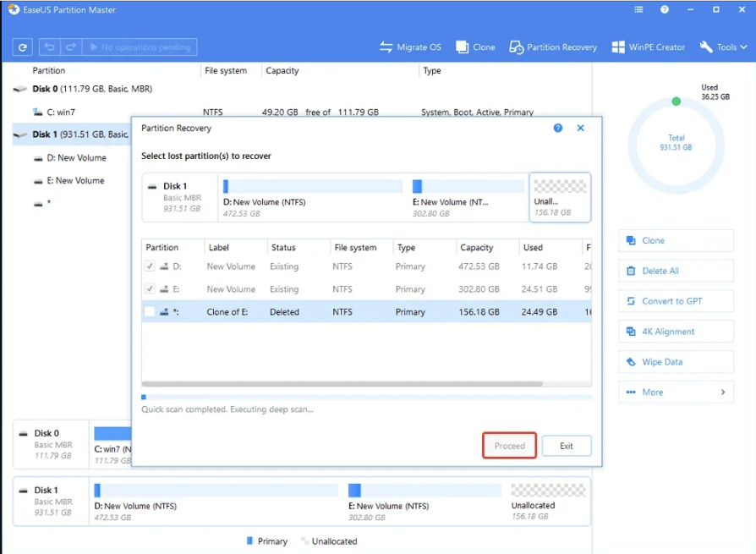Screen dimensions: 756x554
Task: Toggle the checkbox for partition E: row
Action: click(150, 289)
